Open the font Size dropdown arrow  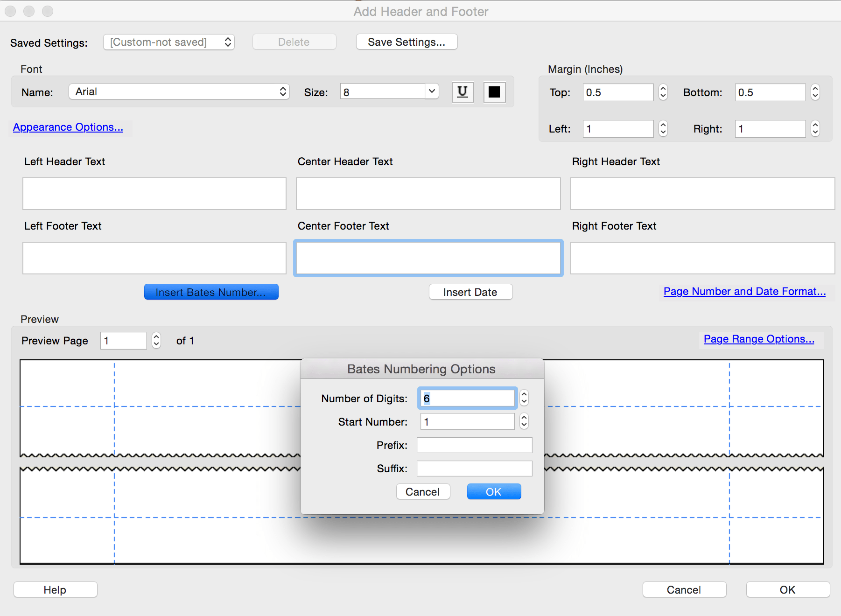pos(432,91)
